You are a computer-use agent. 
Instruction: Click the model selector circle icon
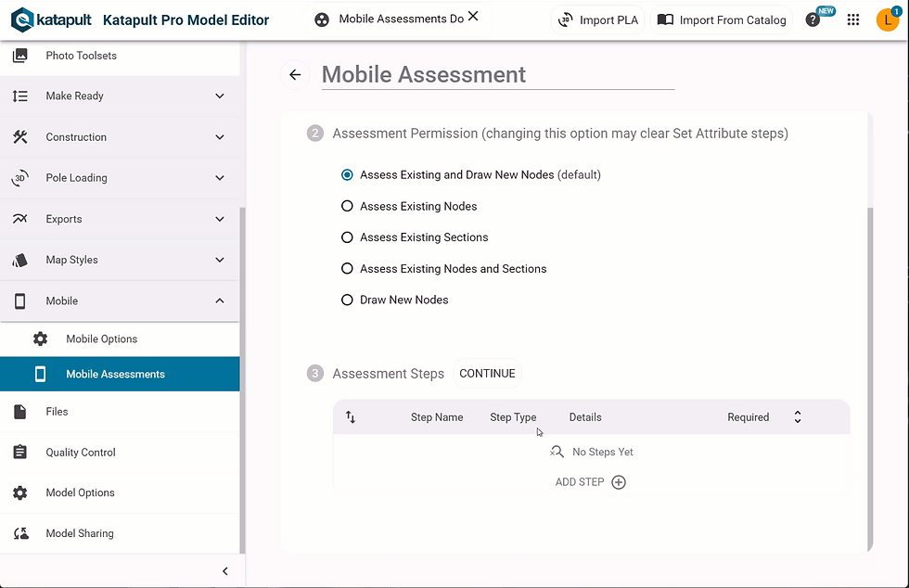pyautogui.click(x=322, y=19)
